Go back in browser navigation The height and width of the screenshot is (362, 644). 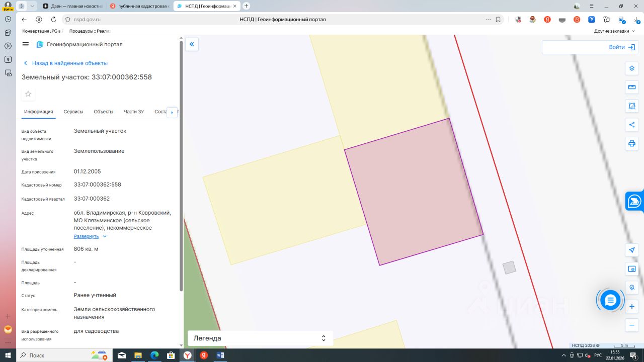pos(24,20)
